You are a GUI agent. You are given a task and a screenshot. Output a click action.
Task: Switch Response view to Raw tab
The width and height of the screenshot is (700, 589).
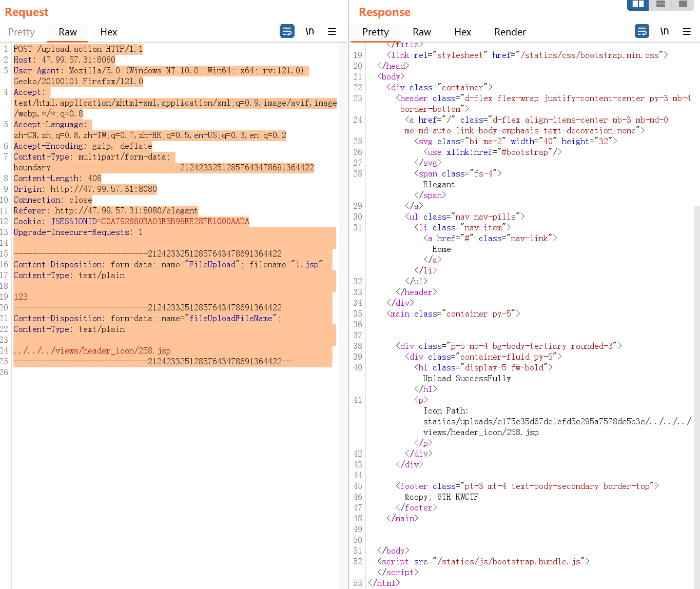pyautogui.click(x=422, y=32)
